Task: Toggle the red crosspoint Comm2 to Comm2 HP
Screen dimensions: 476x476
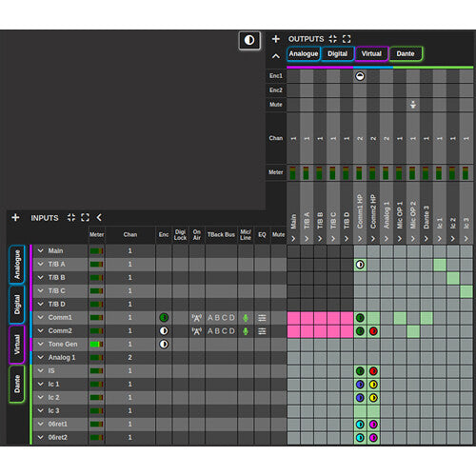Action: (373, 331)
